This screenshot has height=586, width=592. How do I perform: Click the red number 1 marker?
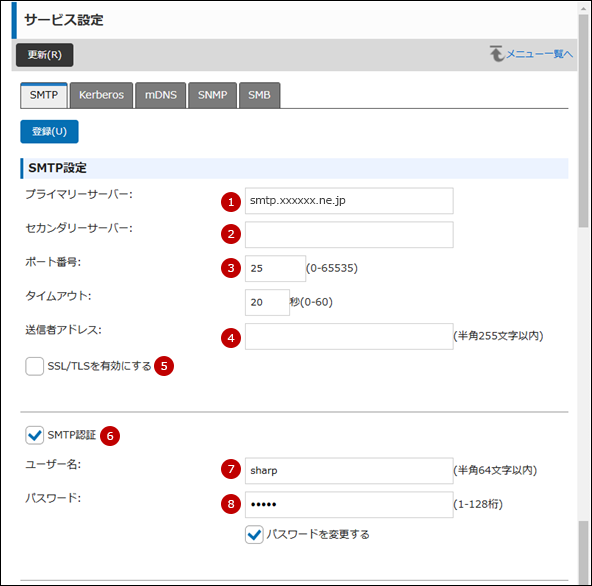(x=231, y=202)
